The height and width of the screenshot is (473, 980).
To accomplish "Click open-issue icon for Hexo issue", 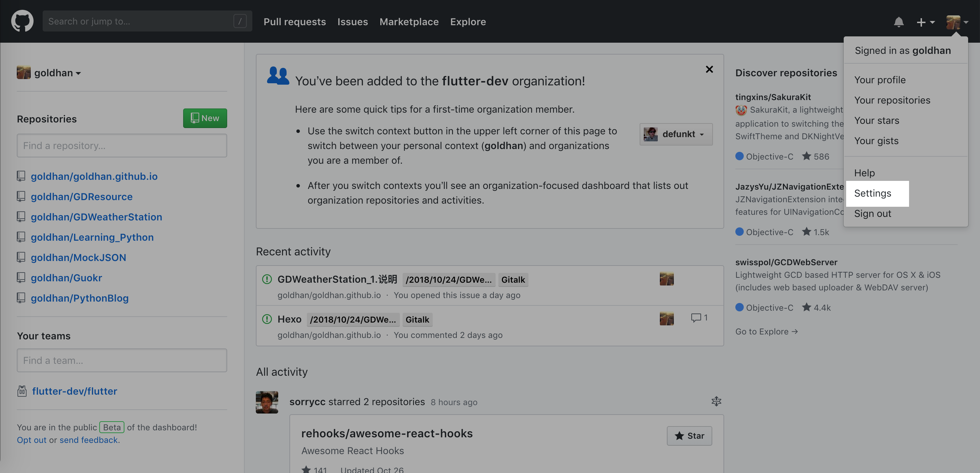I will (x=267, y=319).
